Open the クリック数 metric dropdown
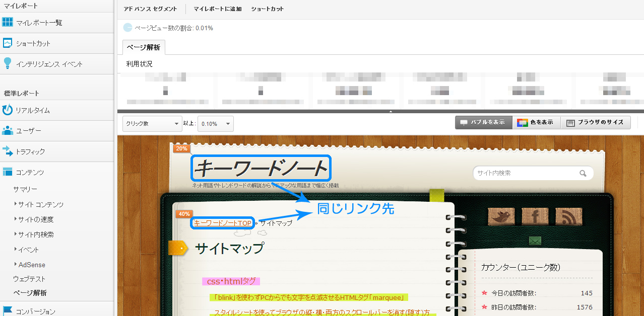The height and width of the screenshot is (316, 644). point(152,124)
